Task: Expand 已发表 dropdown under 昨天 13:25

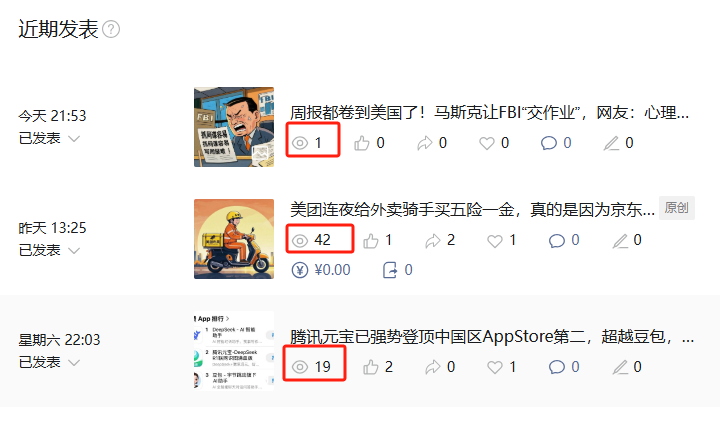Action: point(74,251)
